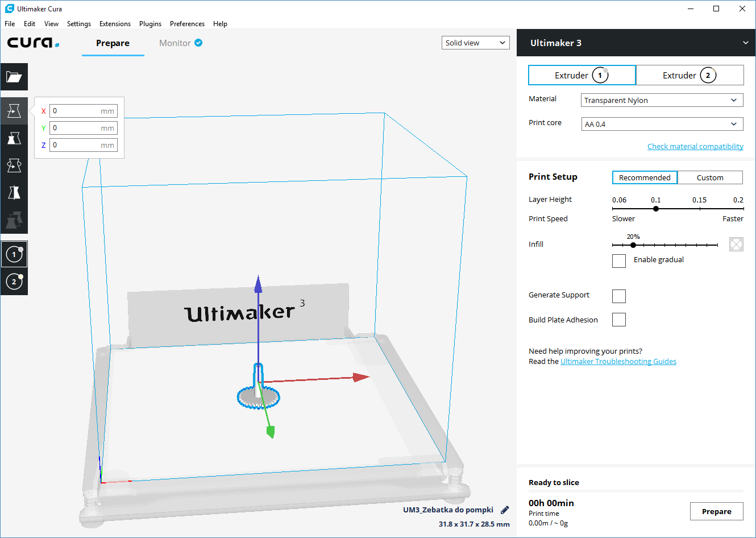Click the Z position input field
756x538 pixels.
pyautogui.click(x=84, y=145)
